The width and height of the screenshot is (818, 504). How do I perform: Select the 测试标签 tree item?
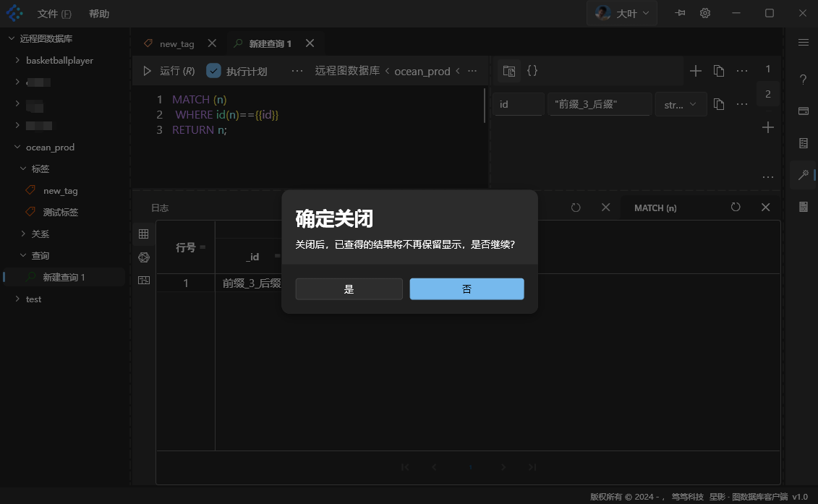pos(60,212)
